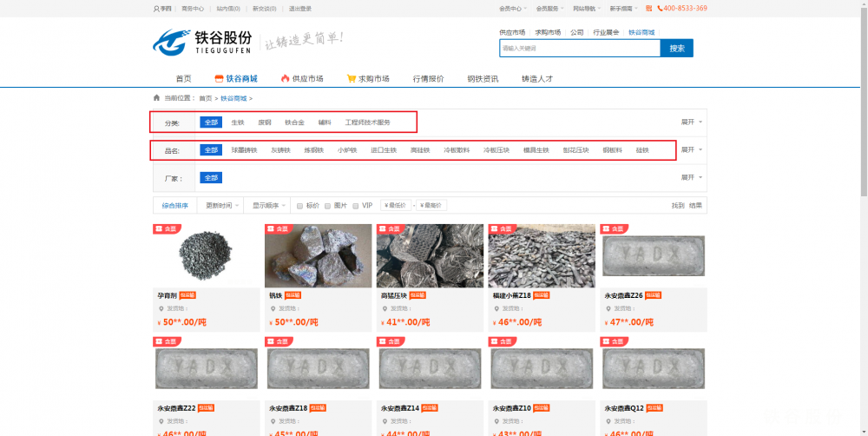Go to the 行情报价 navigation tab

click(x=428, y=78)
